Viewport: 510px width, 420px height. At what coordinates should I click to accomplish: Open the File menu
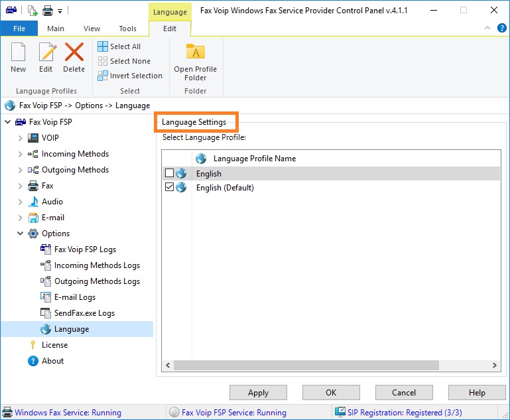(x=19, y=29)
